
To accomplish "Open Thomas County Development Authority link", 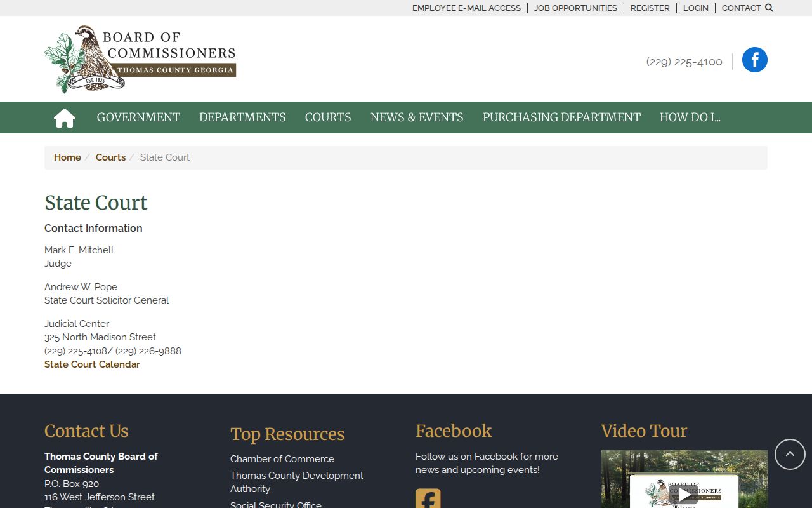I will pyautogui.click(x=296, y=482).
